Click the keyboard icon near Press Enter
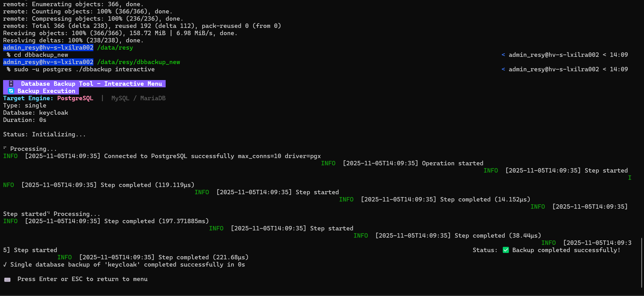Image resolution: width=644 pixels, height=296 pixels. coord(7,279)
